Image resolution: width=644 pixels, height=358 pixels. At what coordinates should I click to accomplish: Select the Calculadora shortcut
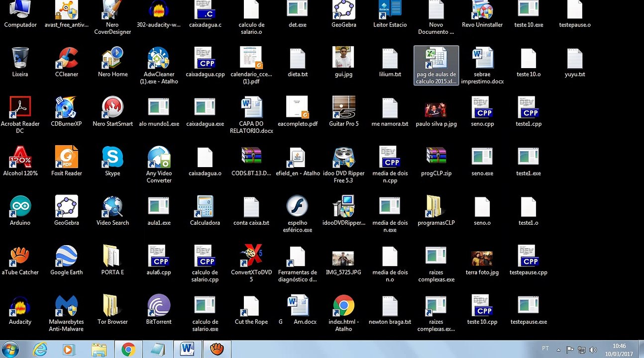coord(205,211)
